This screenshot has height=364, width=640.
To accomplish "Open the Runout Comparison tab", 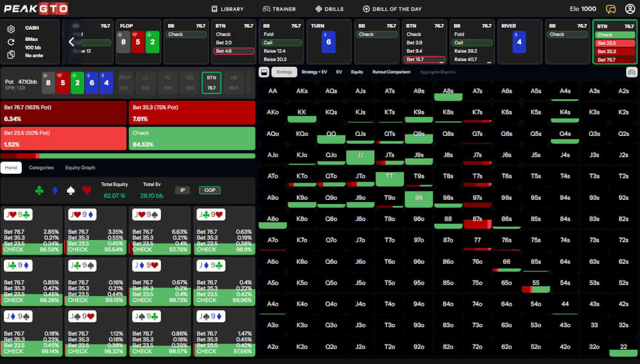I will (391, 71).
